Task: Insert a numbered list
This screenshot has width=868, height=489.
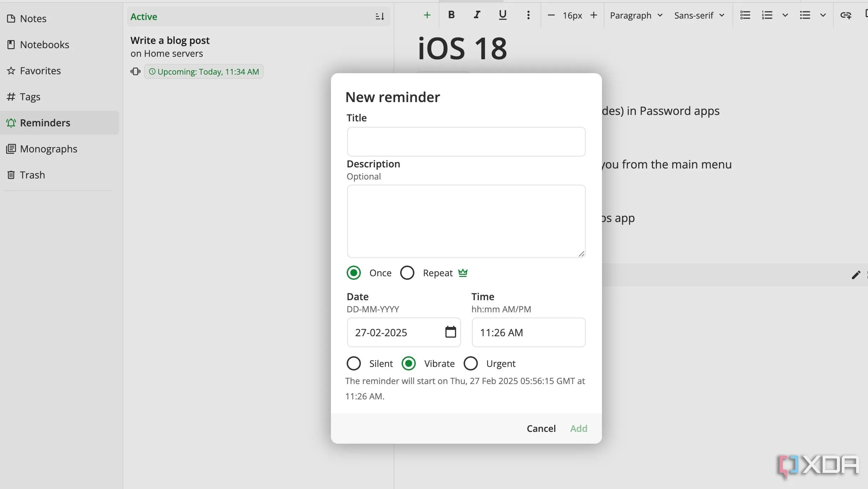Action: (x=767, y=15)
